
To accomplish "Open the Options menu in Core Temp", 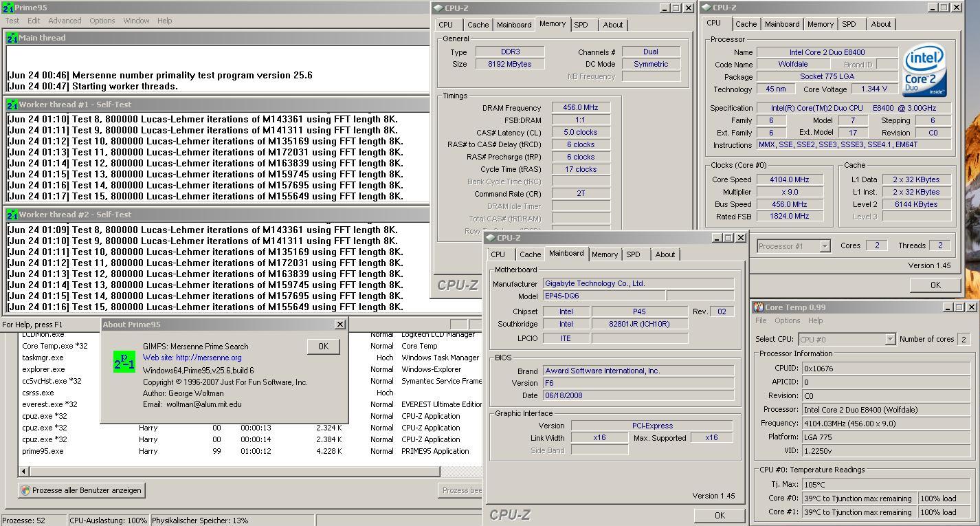I will [788, 320].
